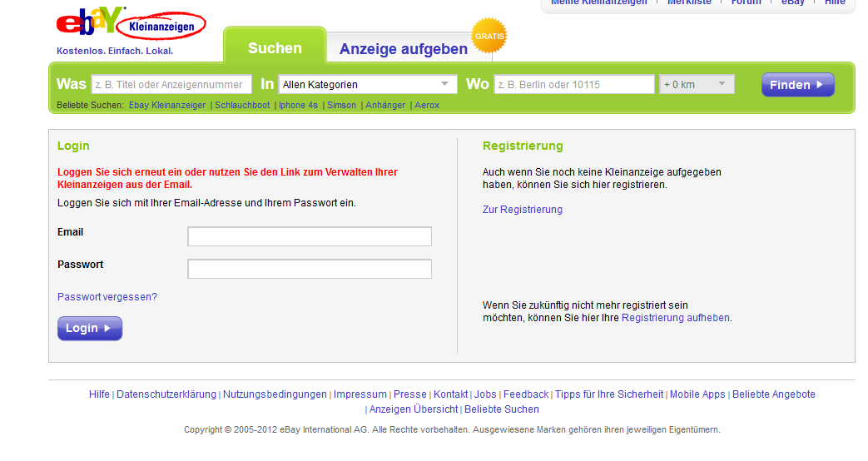Open footer Hilfe link

[x=99, y=394]
